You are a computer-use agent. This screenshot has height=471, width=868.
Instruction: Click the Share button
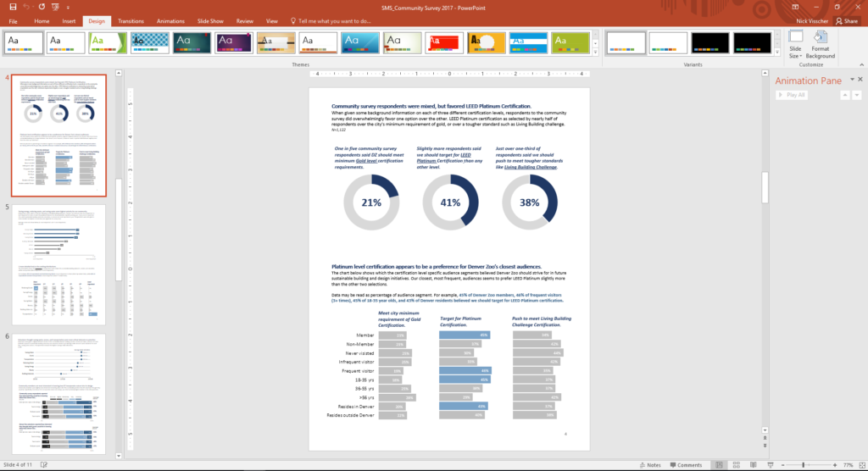pos(849,20)
